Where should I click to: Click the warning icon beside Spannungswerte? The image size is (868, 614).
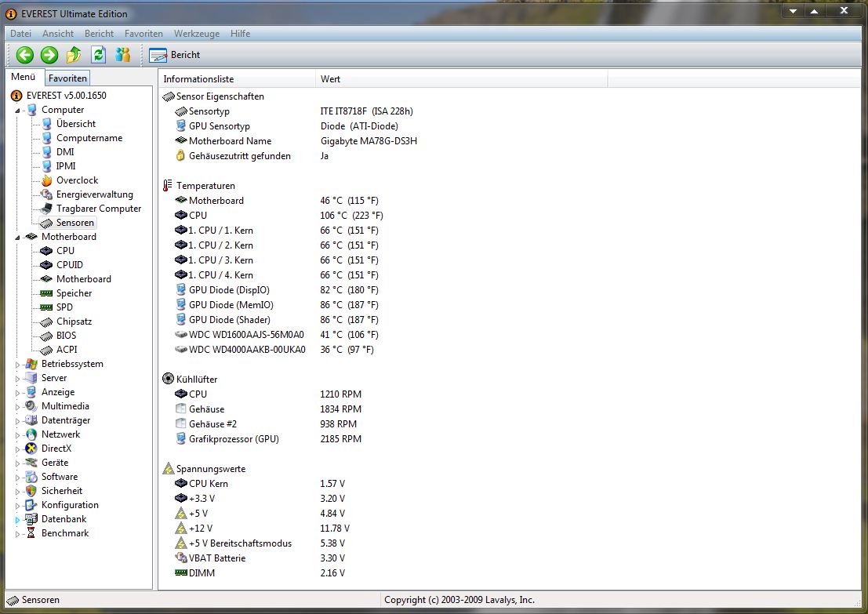[169, 468]
